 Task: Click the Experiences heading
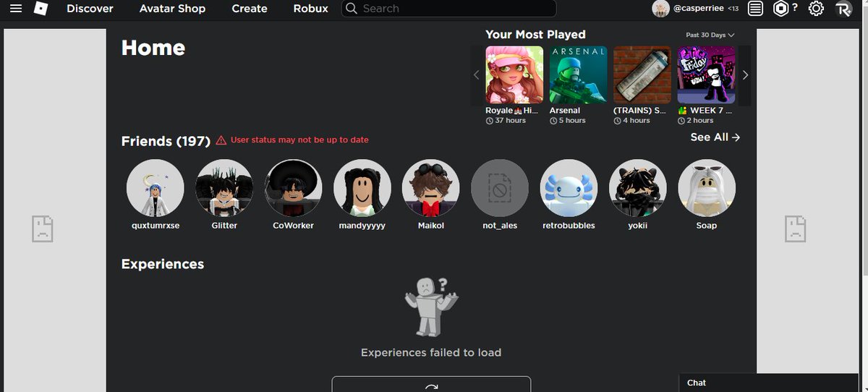(x=163, y=264)
